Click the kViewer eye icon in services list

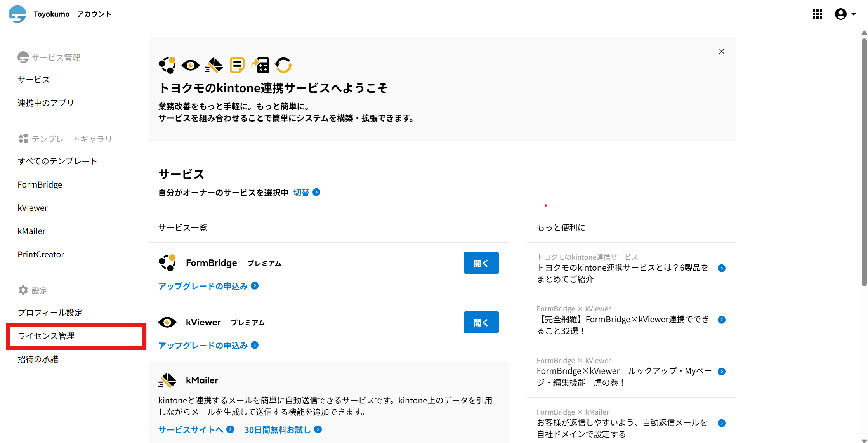[x=167, y=322]
